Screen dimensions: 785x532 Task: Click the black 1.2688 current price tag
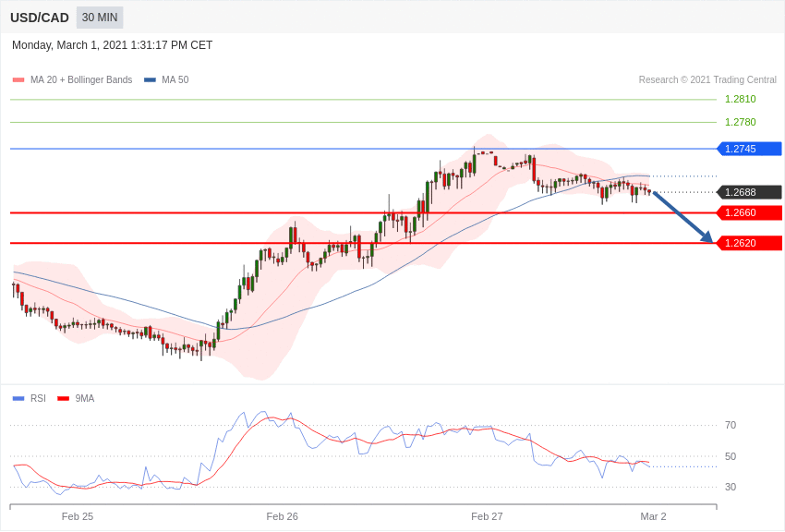(x=749, y=192)
